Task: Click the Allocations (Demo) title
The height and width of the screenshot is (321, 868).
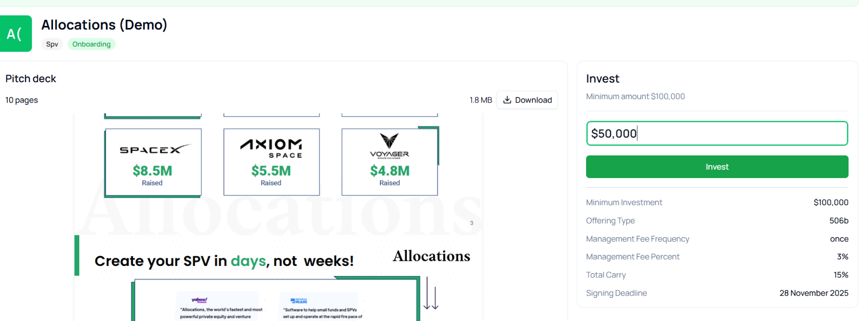Action: (104, 25)
